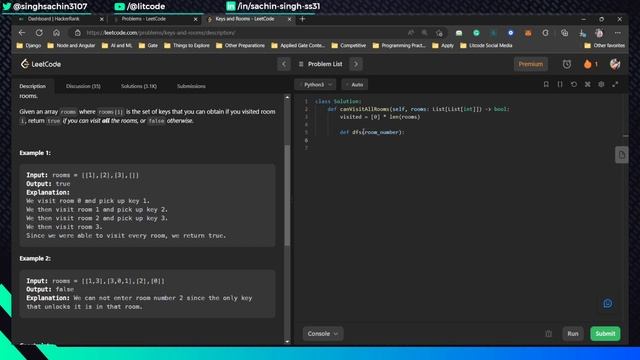Open a new browser tab

point(302,19)
